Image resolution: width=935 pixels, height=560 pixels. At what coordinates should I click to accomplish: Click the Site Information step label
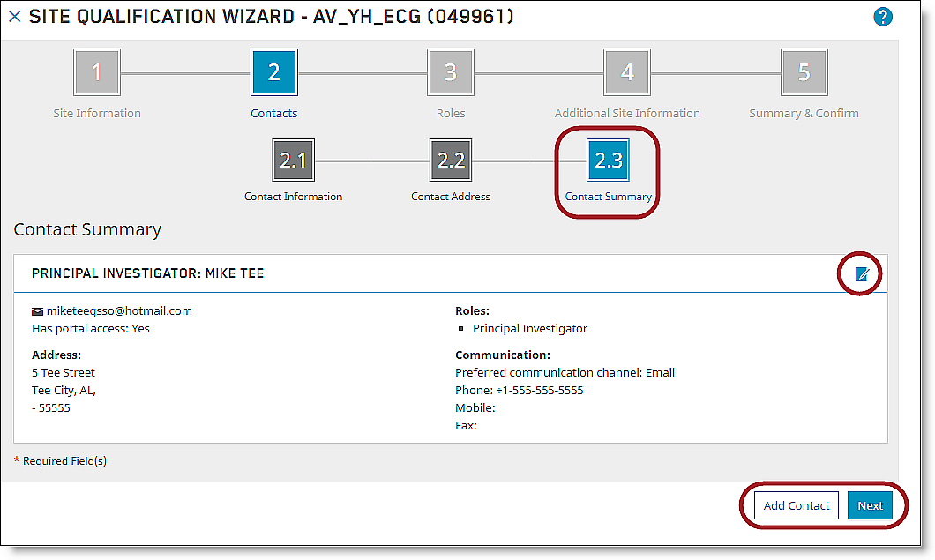97,113
